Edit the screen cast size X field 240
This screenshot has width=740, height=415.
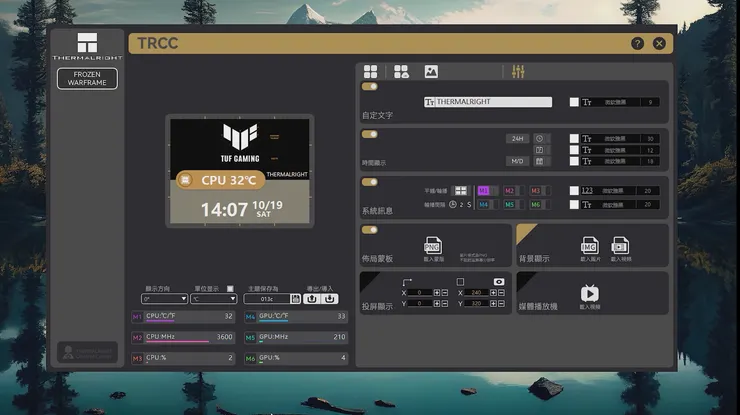point(477,293)
